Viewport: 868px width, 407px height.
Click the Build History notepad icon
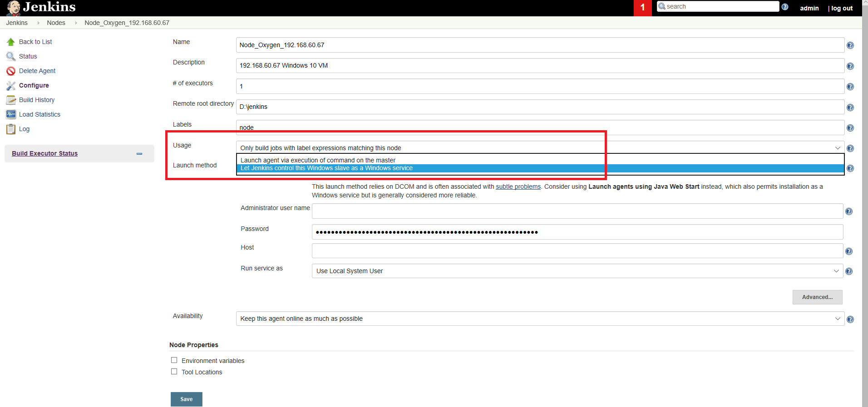tap(11, 100)
